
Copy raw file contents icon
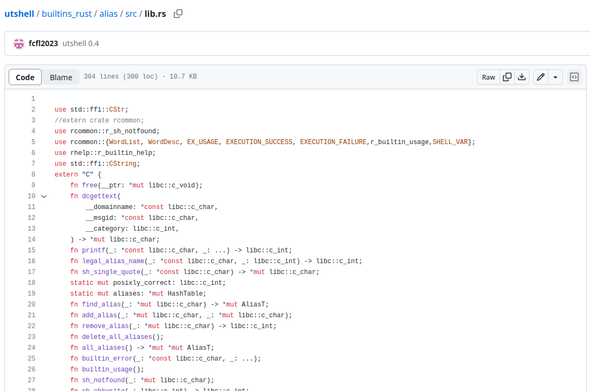tap(507, 77)
